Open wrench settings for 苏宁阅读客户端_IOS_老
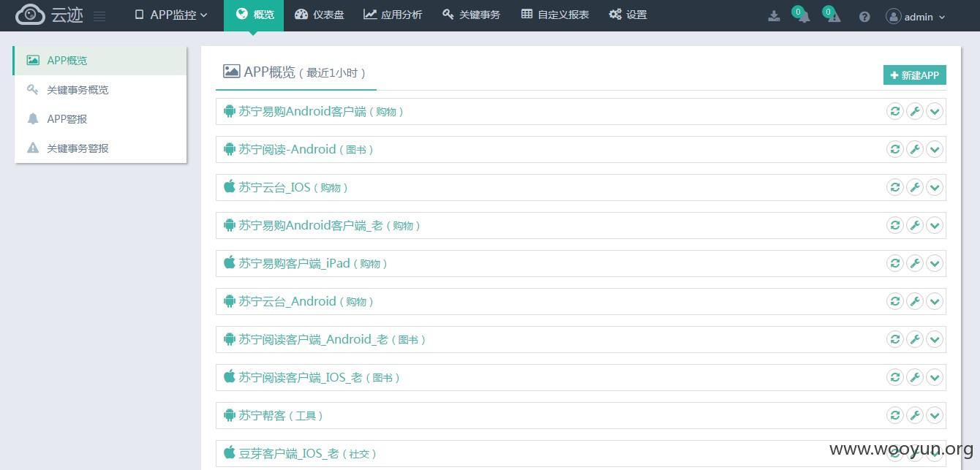Viewport: 980px width, 470px height. [914, 377]
